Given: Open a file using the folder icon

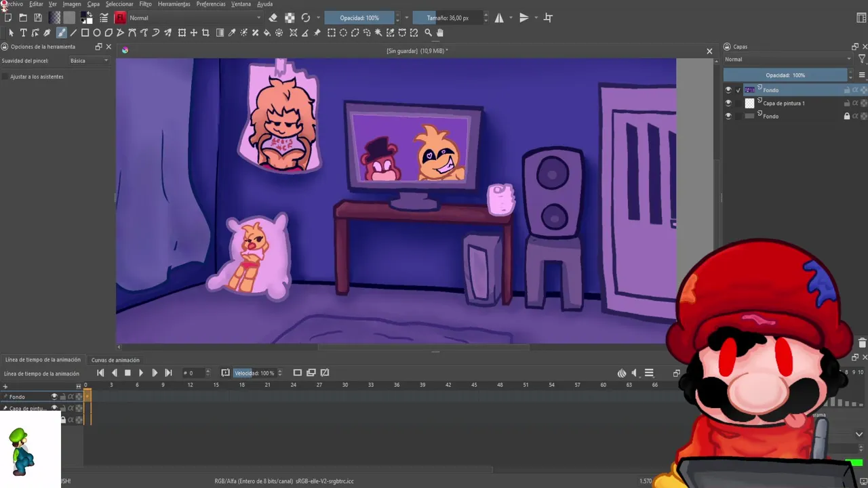Looking at the screenshot, I should point(23,18).
